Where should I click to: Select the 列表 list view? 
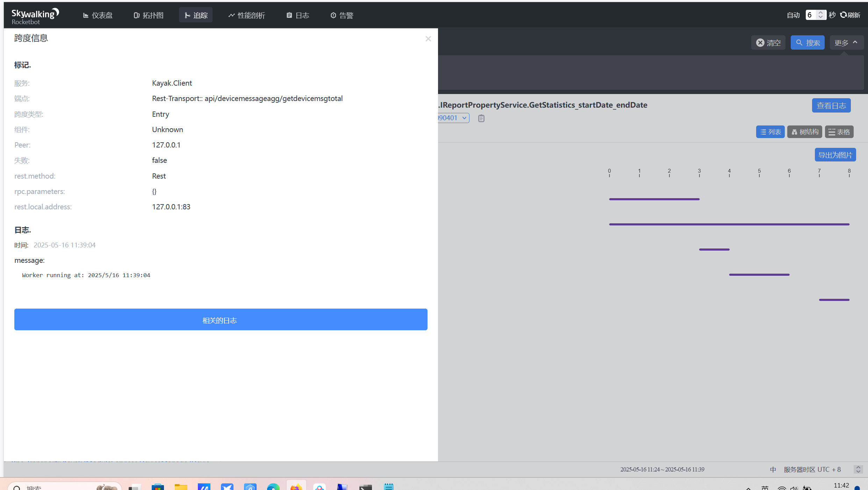(770, 132)
